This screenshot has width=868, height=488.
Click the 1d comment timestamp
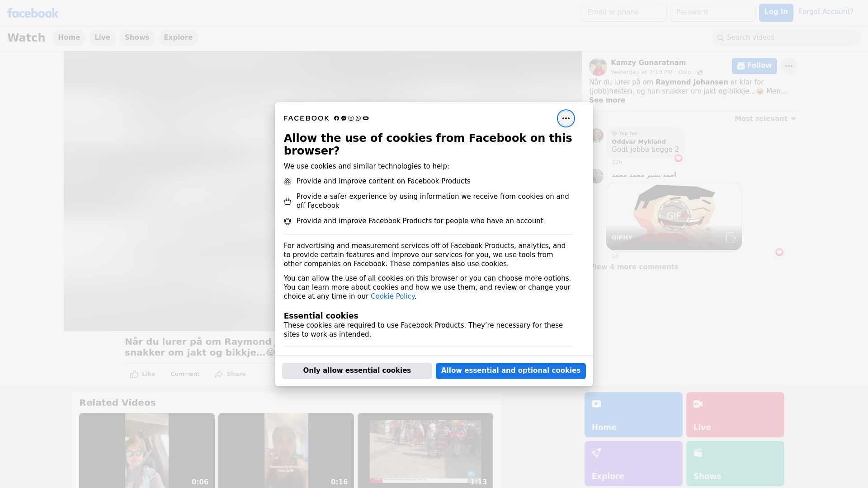click(x=615, y=256)
